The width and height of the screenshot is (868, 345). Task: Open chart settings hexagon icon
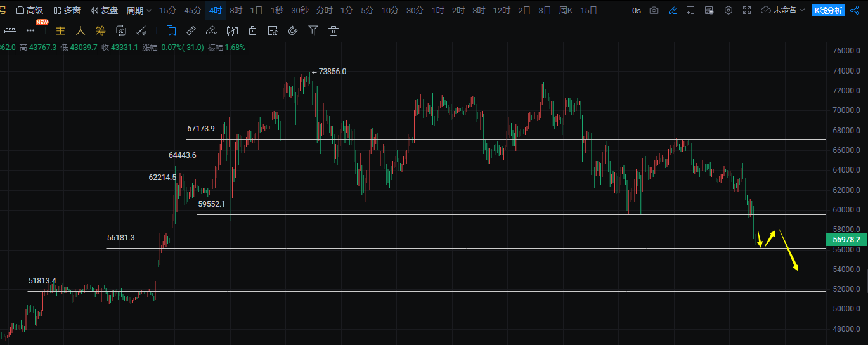(x=729, y=10)
